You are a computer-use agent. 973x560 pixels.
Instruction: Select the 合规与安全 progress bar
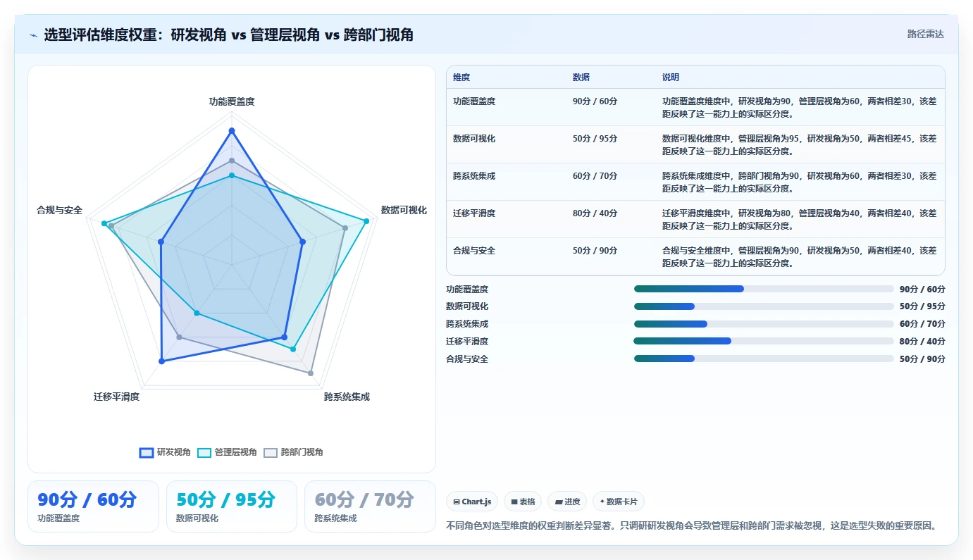pyautogui.click(x=764, y=359)
